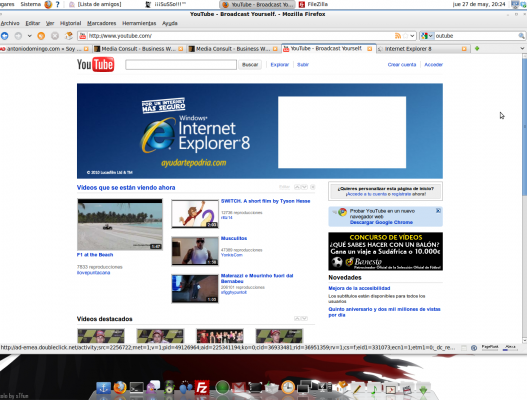
Task: Click the vertical page scrollbar thumb
Action: pos(524,126)
